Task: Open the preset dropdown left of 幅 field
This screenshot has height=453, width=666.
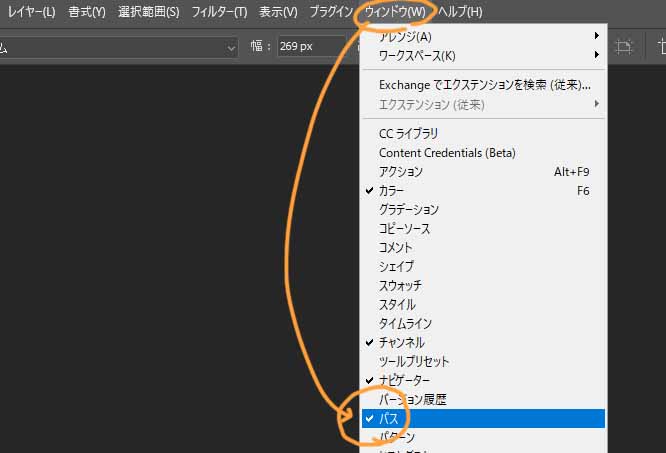Action: click(x=231, y=46)
